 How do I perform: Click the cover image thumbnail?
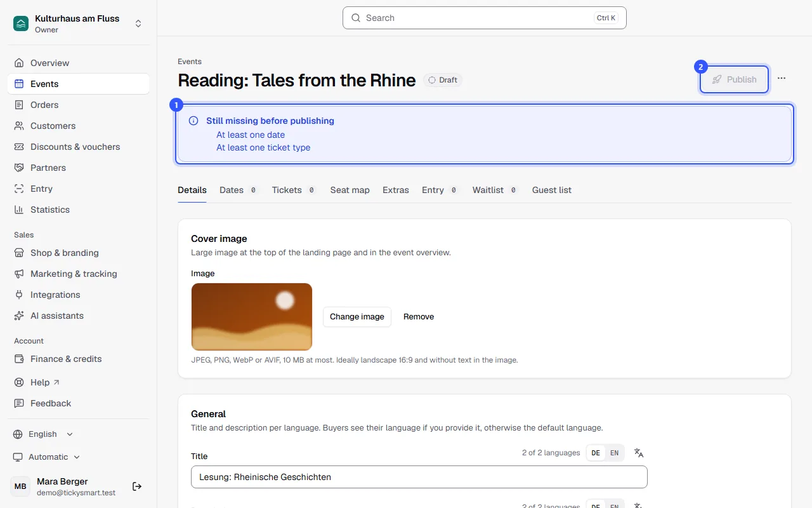point(252,317)
